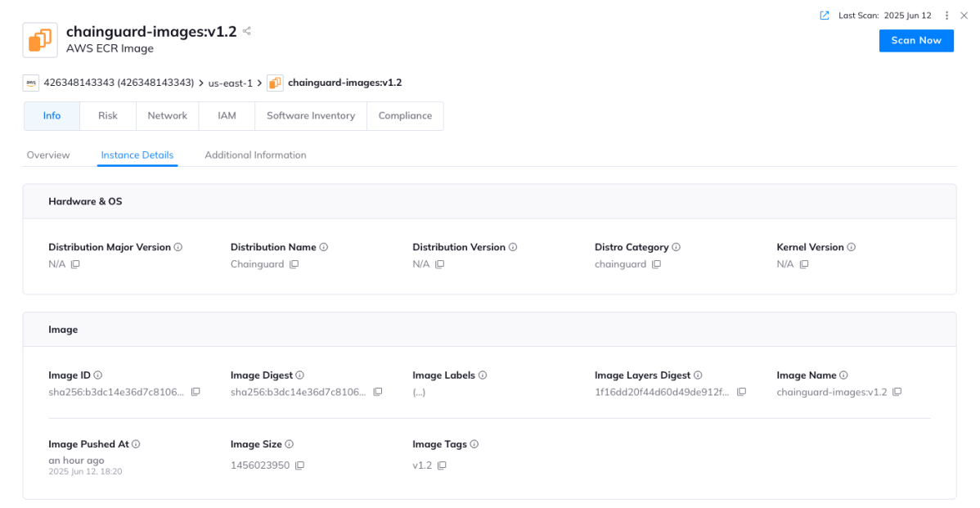Screen dimensions: 980x508
Task: Click the 'an hour ago' pushed time
Action: click(76, 461)
